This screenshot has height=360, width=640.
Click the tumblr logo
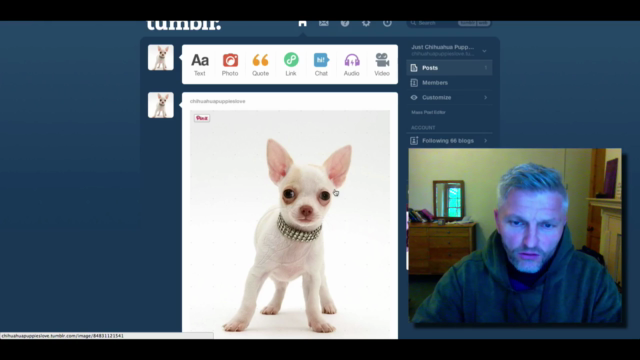tap(184, 25)
